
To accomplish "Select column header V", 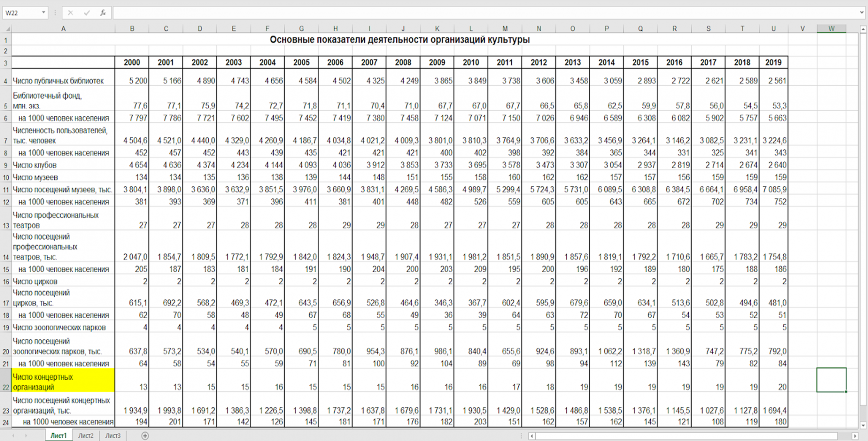I will [x=802, y=29].
